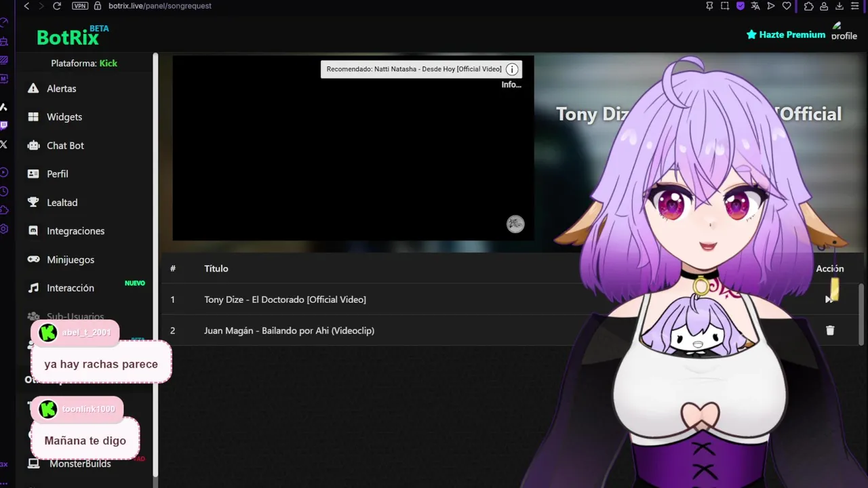Open the player icon in browser sidebar
Viewport: 868px width, 488px height.
click(x=4, y=173)
